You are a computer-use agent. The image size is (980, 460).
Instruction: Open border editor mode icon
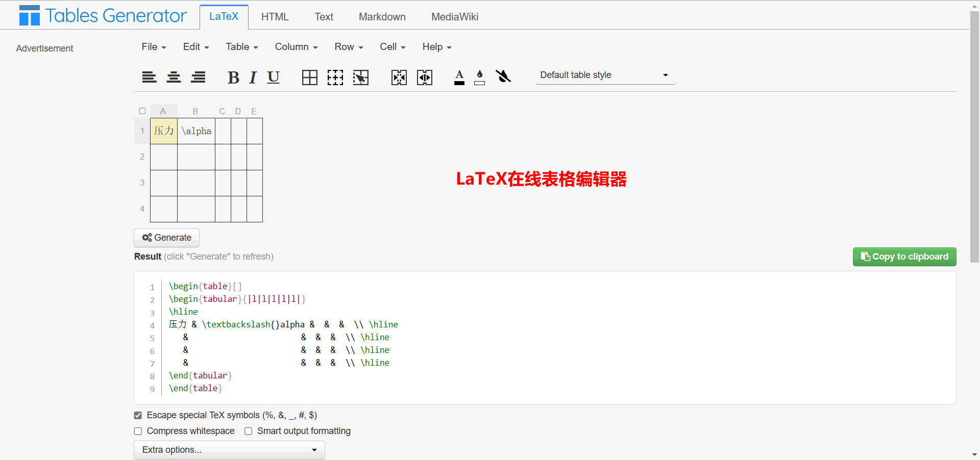point(361,77)
